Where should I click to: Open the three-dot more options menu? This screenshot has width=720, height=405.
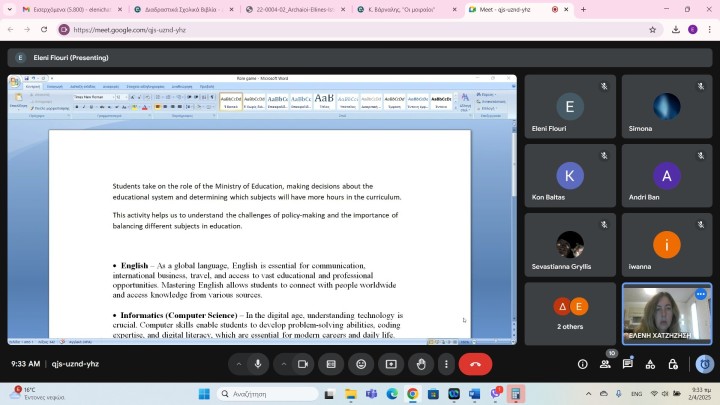click(446, 364)
